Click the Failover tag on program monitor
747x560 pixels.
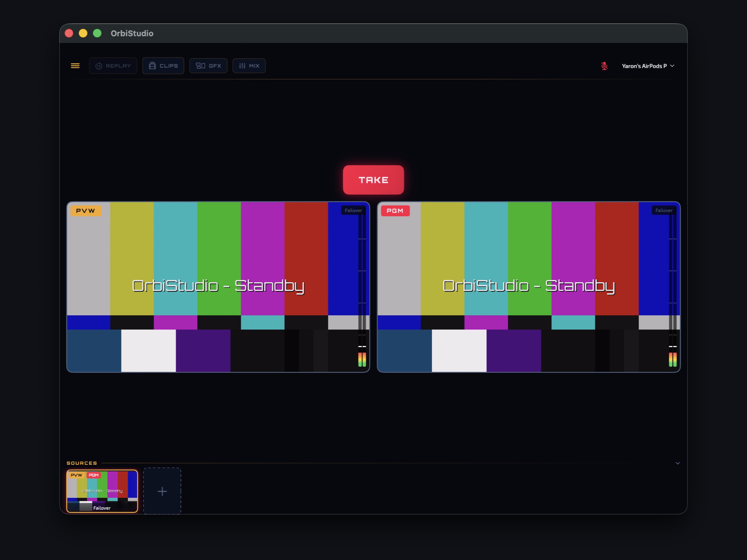(664, 211)
